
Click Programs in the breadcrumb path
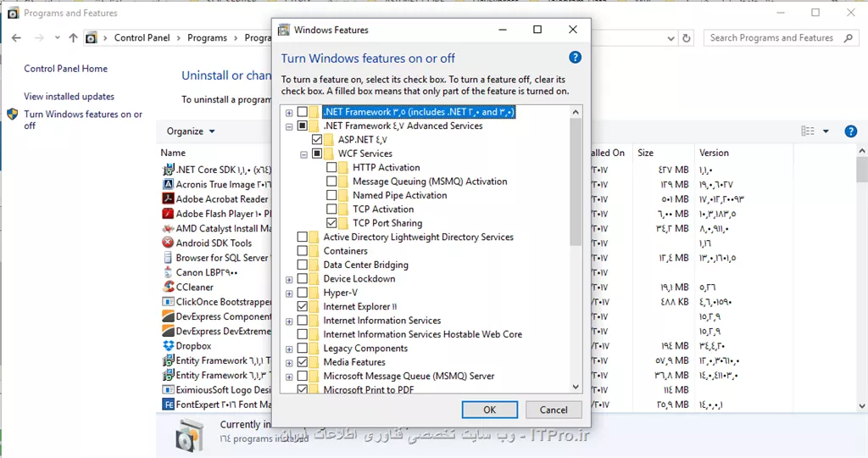pyautogui.click(x=207, y=37)
